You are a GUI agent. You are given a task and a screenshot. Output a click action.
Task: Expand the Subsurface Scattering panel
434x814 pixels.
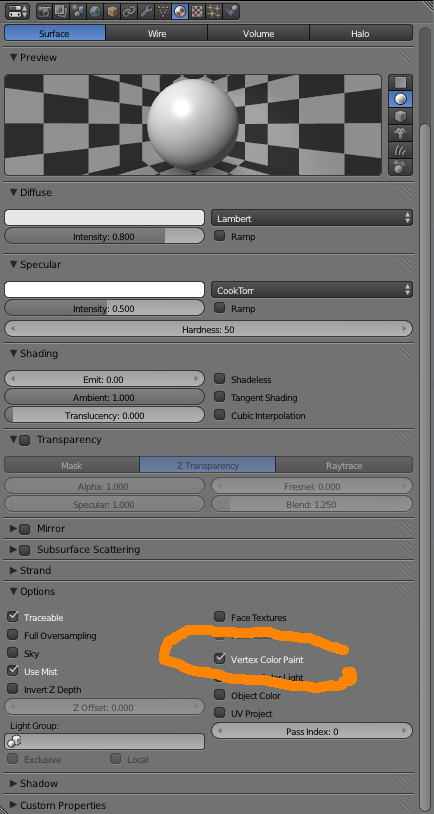13,549
